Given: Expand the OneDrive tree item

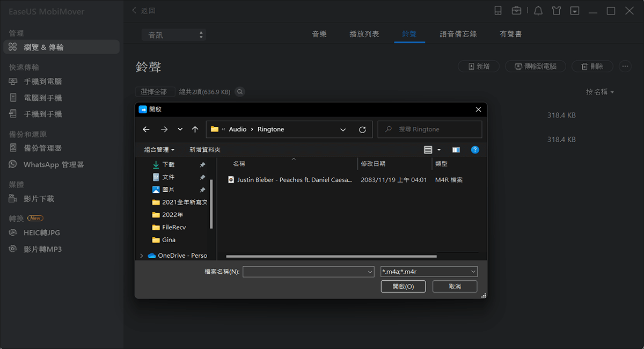Looking at the screenshot, I should coord(142,255).
